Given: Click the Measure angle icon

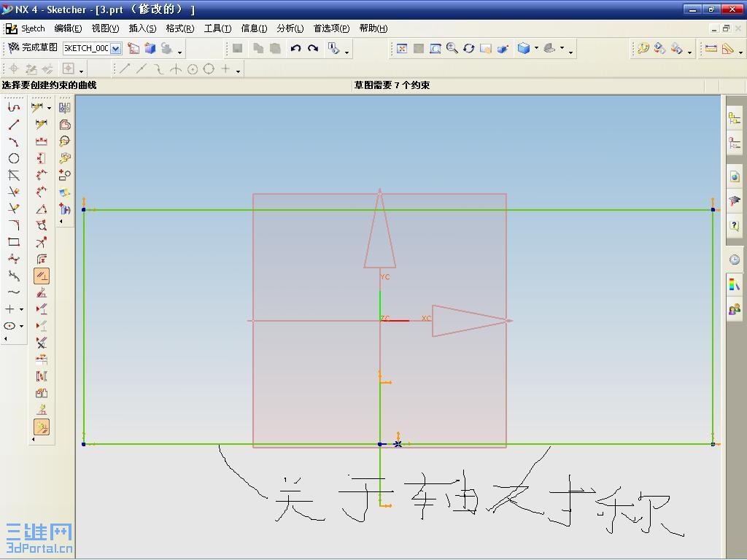Looking at the screenshot, I should (727, 48).
